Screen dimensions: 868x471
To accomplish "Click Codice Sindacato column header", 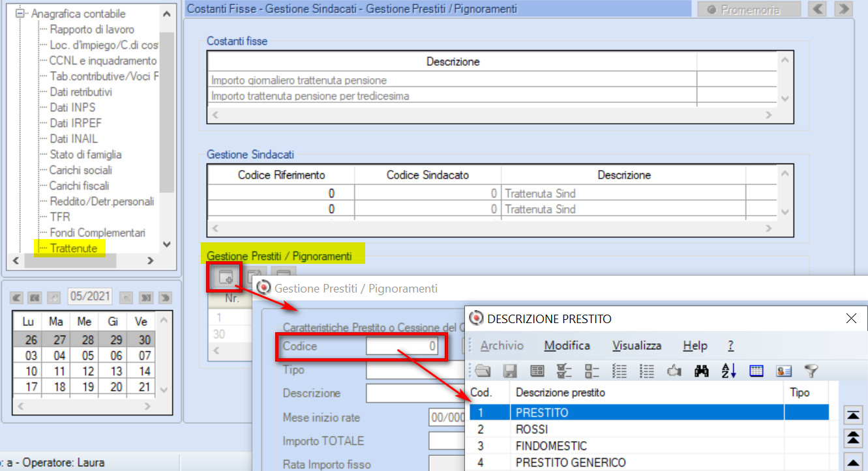I will 428,175.
